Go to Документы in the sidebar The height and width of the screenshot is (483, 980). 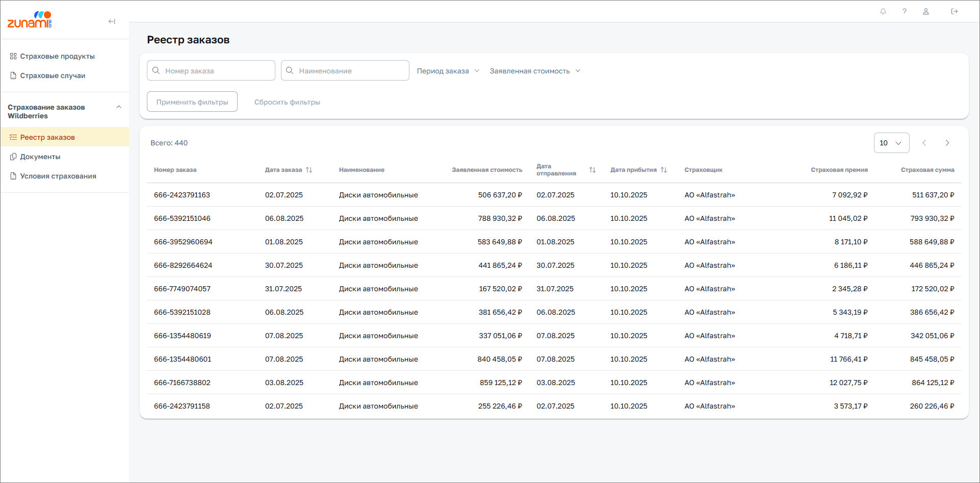click(x=40, y=157)
